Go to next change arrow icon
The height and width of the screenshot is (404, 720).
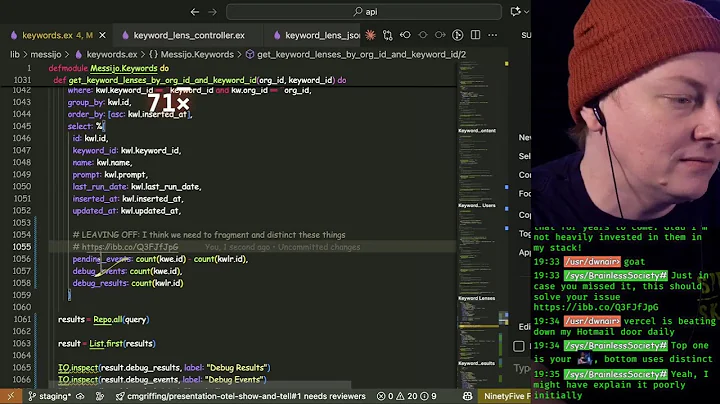(440, 35)
